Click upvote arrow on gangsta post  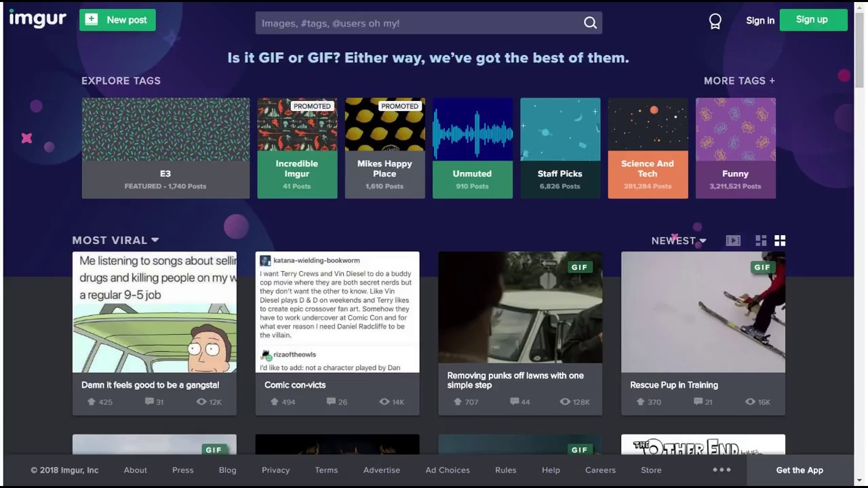click(92, 402)
